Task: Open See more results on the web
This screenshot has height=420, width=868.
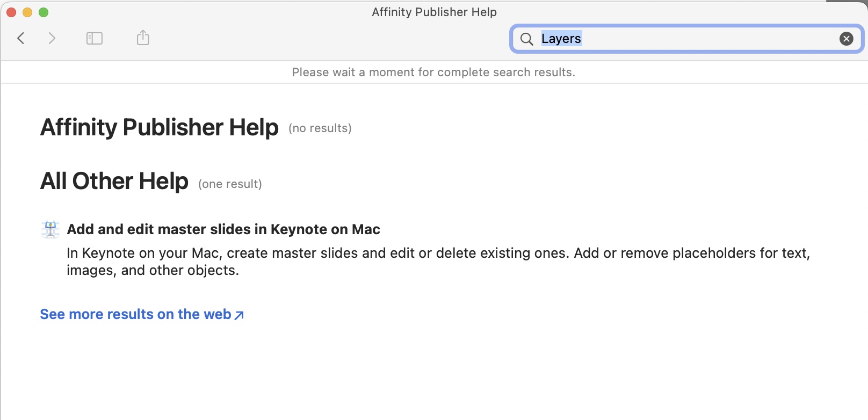Action: (x=142, y=314)
